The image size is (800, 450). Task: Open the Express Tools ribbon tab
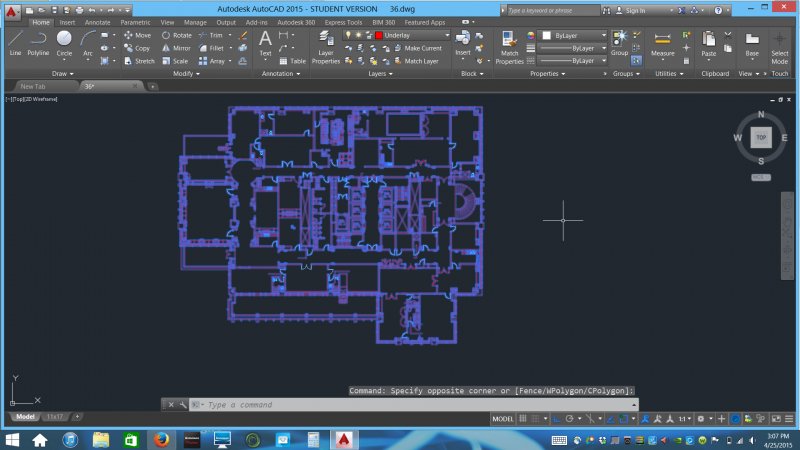(x=343, y=22)
